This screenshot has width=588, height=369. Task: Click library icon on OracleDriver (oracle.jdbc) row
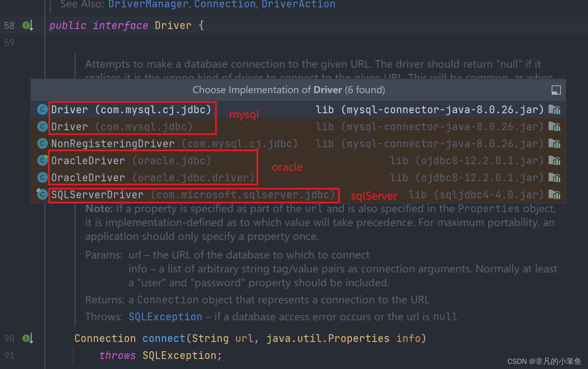[x=554, y=161]
